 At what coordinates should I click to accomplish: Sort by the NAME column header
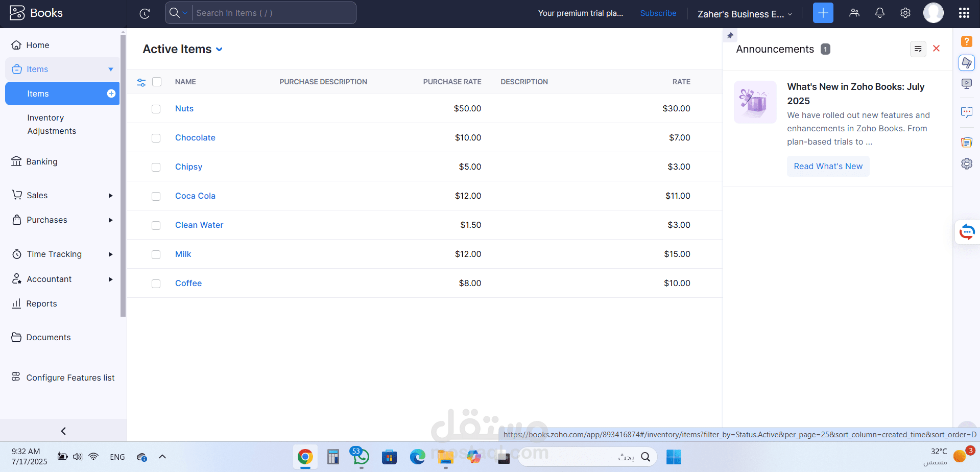[x=185, y=82]
